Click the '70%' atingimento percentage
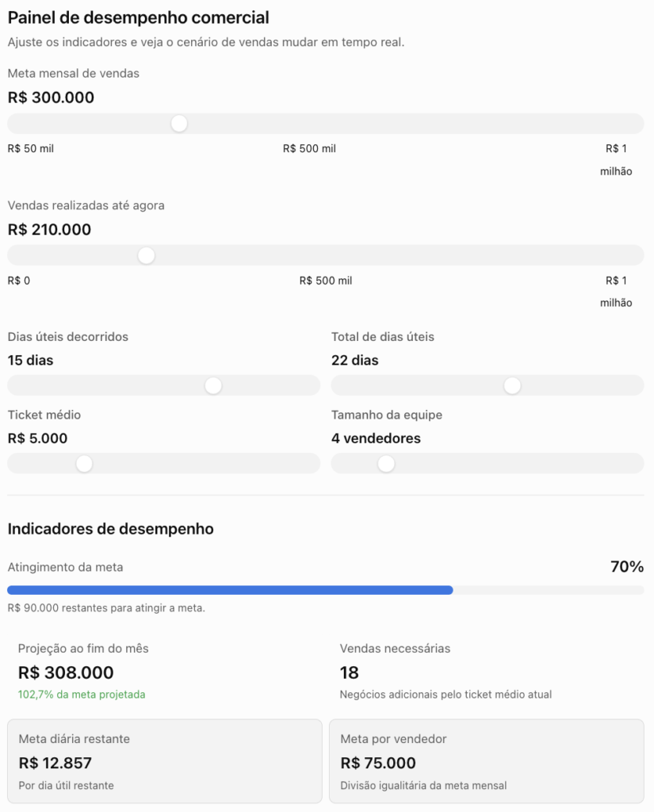The width and height of the screenshot is (654, 812). (627, 566)
